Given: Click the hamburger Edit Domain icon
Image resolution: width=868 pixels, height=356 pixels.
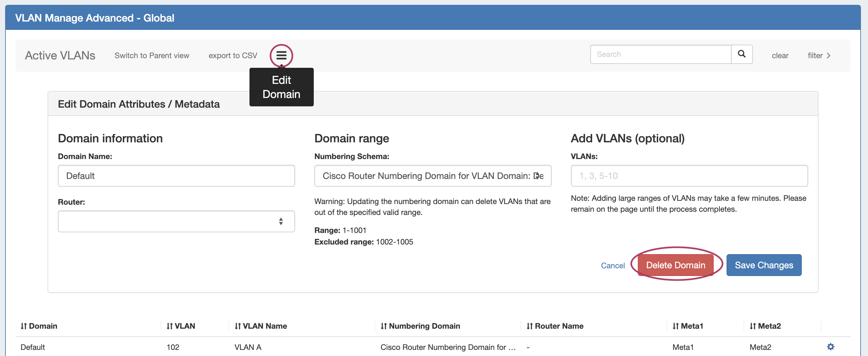Looking at the screenshot, I should click(281, 55).
